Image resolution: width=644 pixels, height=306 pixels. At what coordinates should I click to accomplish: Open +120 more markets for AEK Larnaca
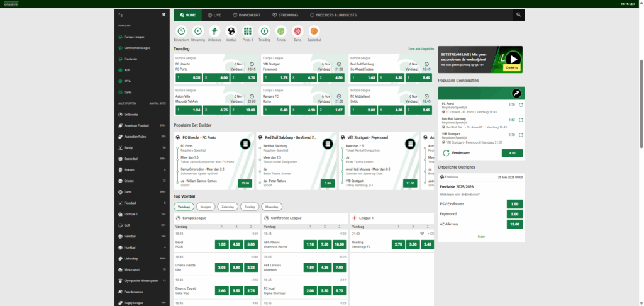click(342, 257)
